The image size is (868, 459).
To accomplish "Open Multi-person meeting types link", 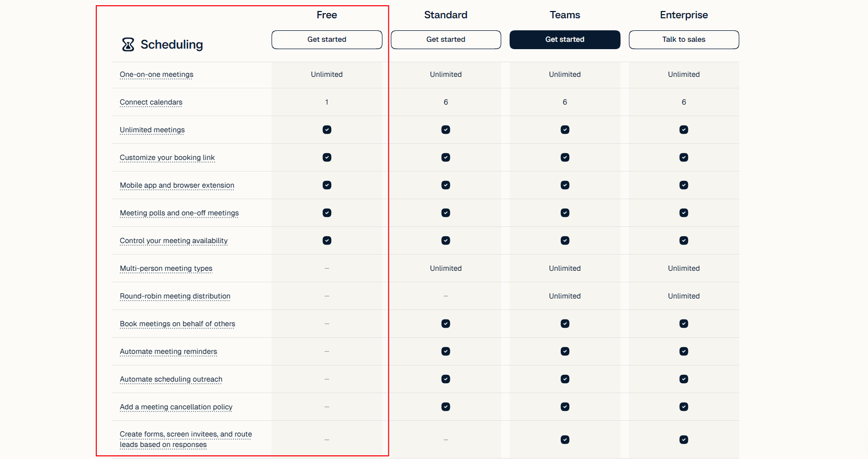I will (x=166, y=269).
